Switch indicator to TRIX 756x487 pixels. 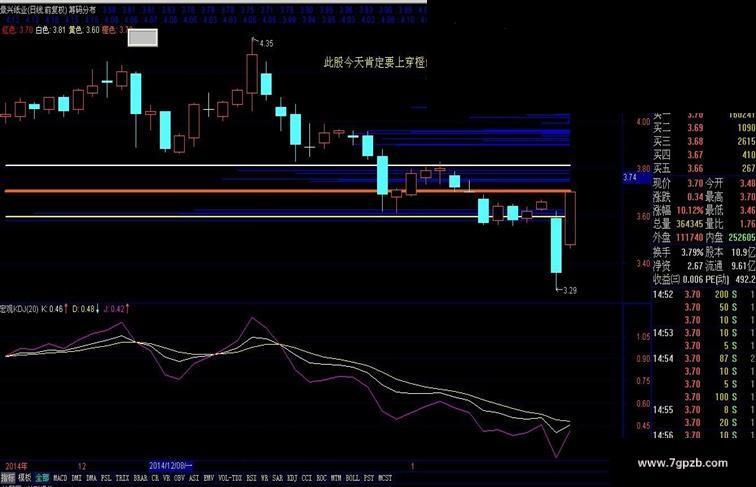[122, 478]
